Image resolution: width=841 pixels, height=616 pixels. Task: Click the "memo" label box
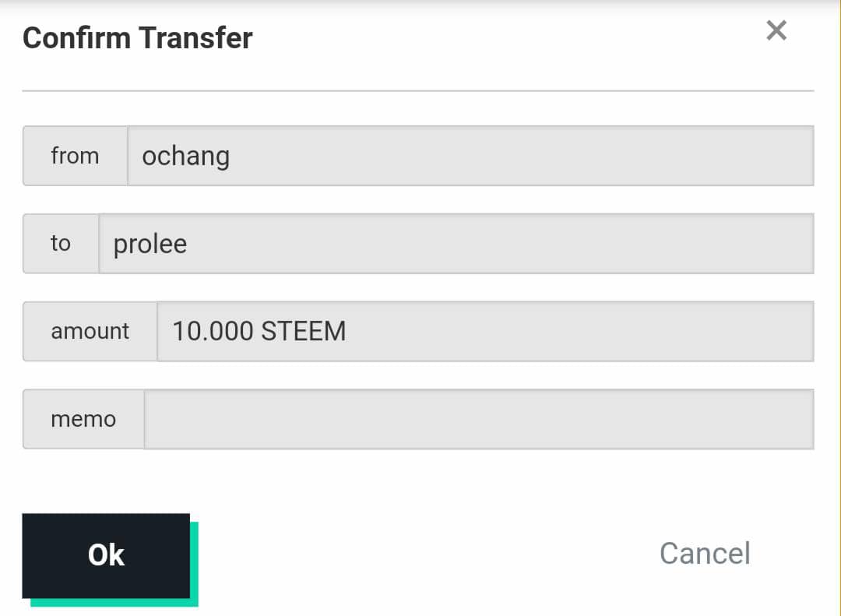pyautogui.click(x=83, y=419)
